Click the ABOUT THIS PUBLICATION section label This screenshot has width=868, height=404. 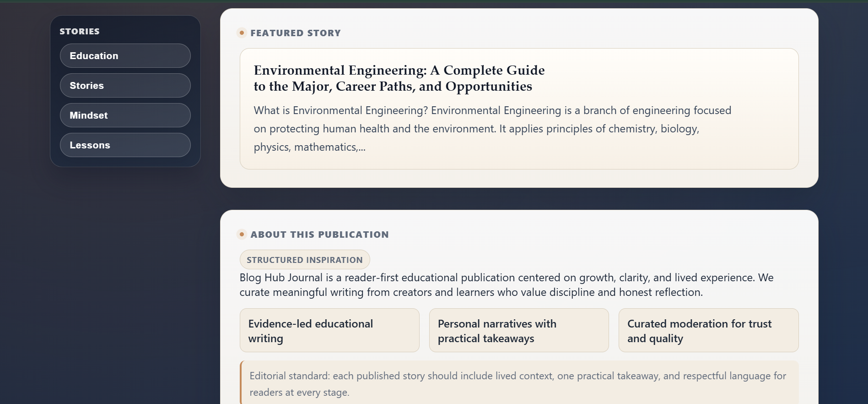[x=319, y=235]
